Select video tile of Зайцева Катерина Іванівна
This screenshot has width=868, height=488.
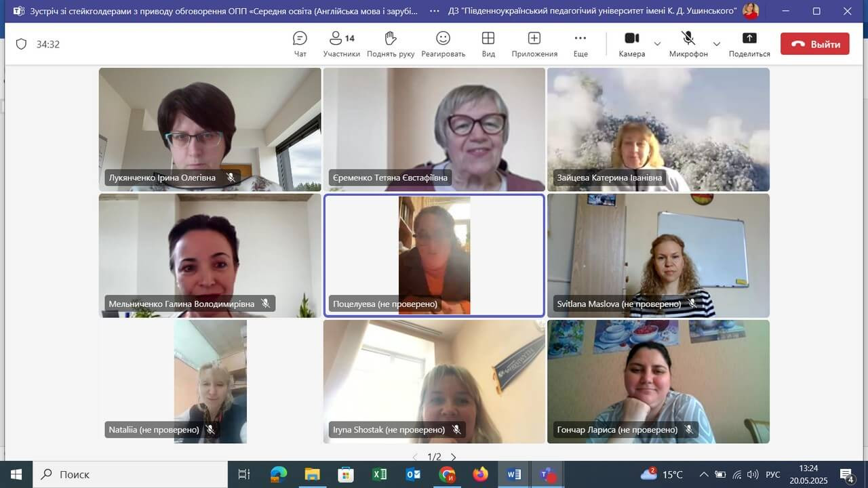[658, 129]
